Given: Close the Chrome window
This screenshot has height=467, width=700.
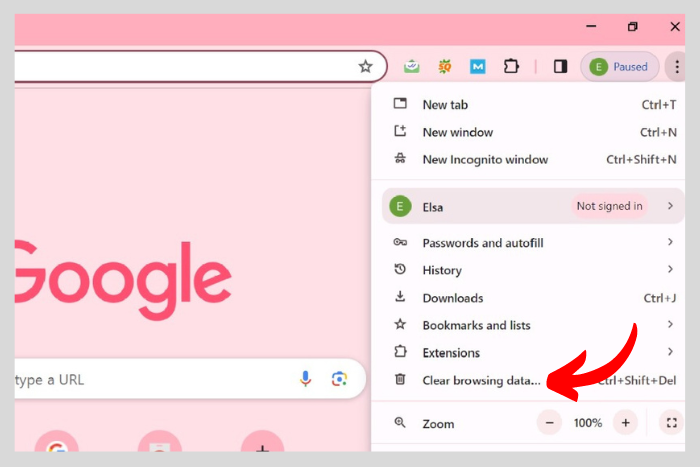Looking at the screenshot, I should coord(675,27).
